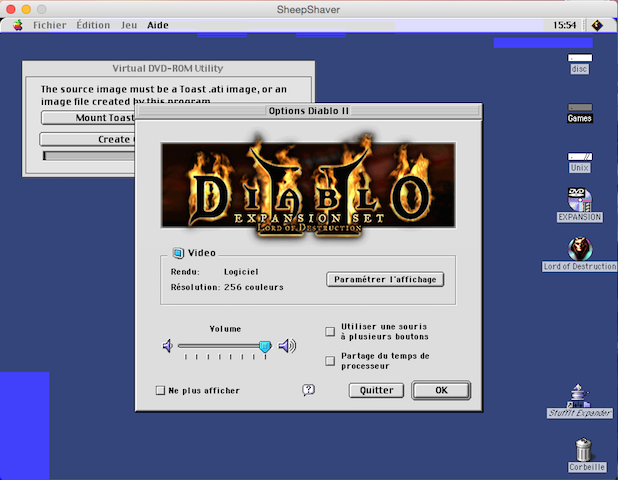
Task: Open the Fichier menu
Action: 50,25
